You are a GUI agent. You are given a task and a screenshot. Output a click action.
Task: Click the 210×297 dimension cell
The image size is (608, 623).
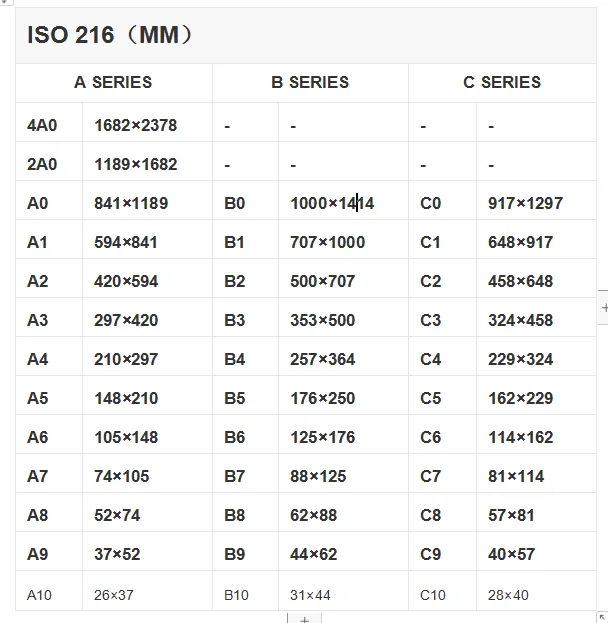(126, 359)
